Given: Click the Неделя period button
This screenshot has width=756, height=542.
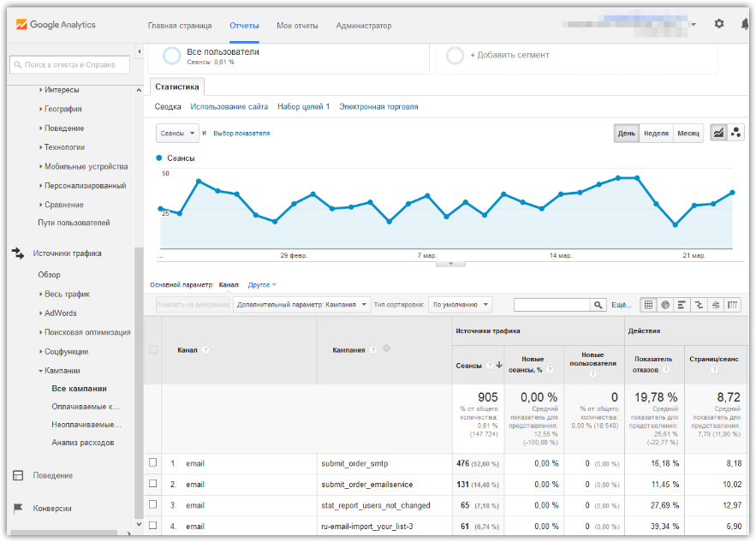Looking at the screenshot, I should pos(656,134).
